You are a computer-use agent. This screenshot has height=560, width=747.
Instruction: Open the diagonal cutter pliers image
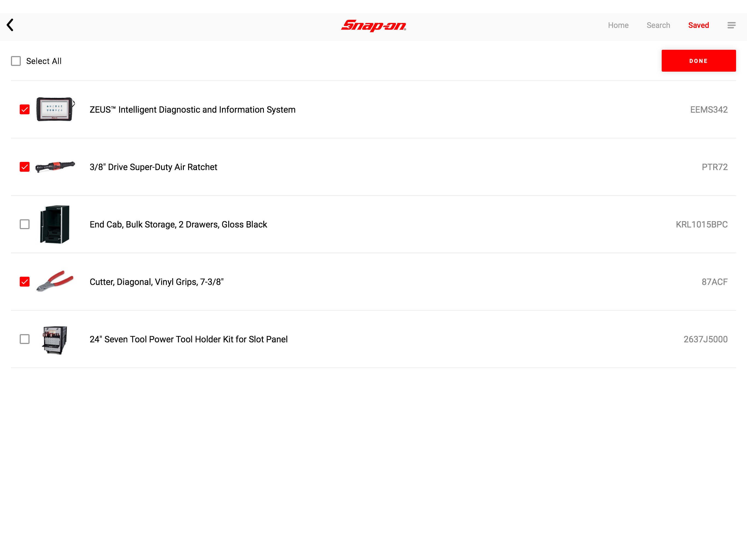point(55,281)
